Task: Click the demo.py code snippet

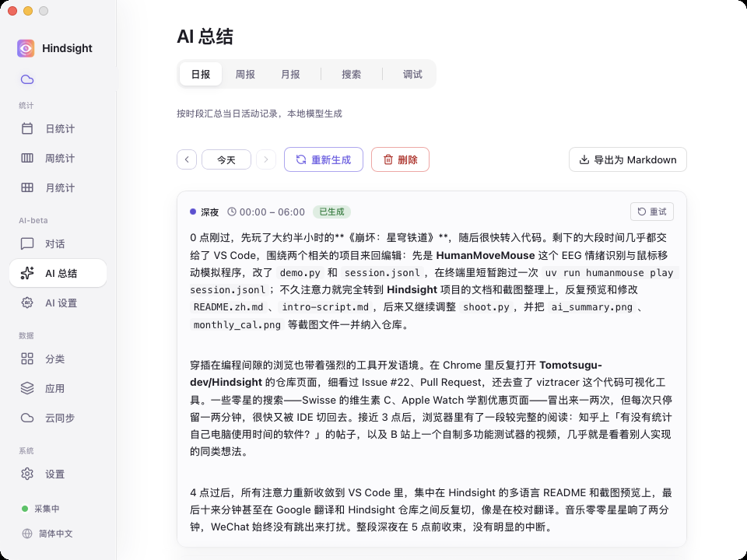Action: pyautogui.click(x=300, y=273)
